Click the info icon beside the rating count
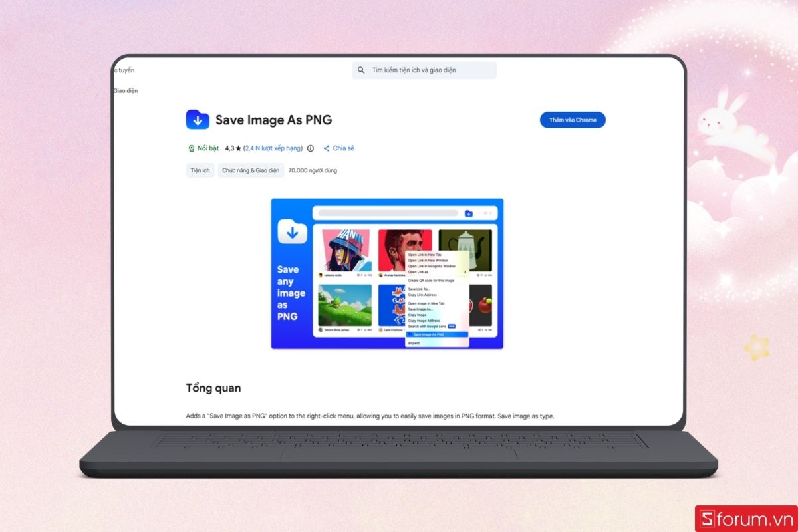The width and height of the screenshot is (798, 532). pos(310,148)
